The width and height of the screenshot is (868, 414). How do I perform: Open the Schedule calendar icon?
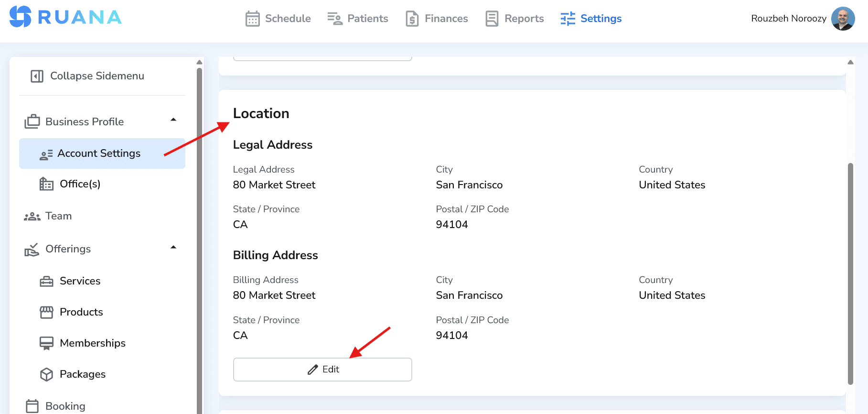point(252,19)
